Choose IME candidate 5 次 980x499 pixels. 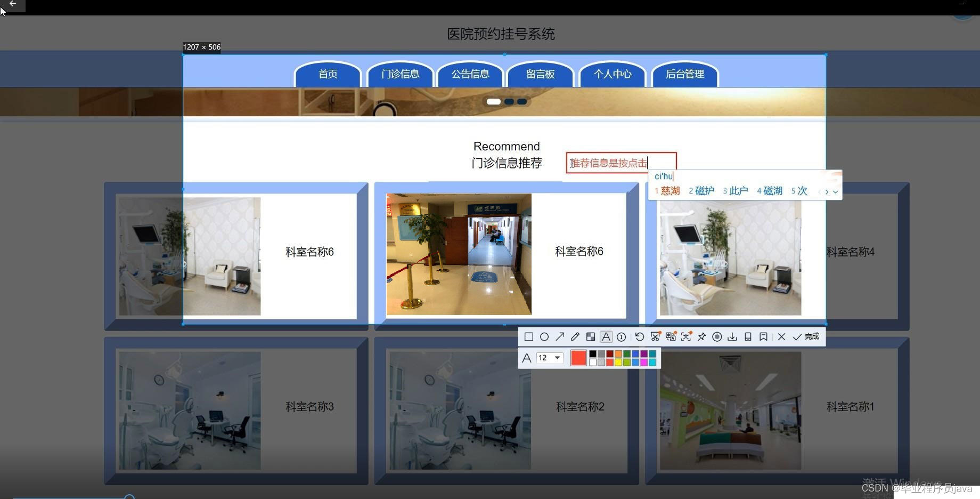tap(799, 191)
